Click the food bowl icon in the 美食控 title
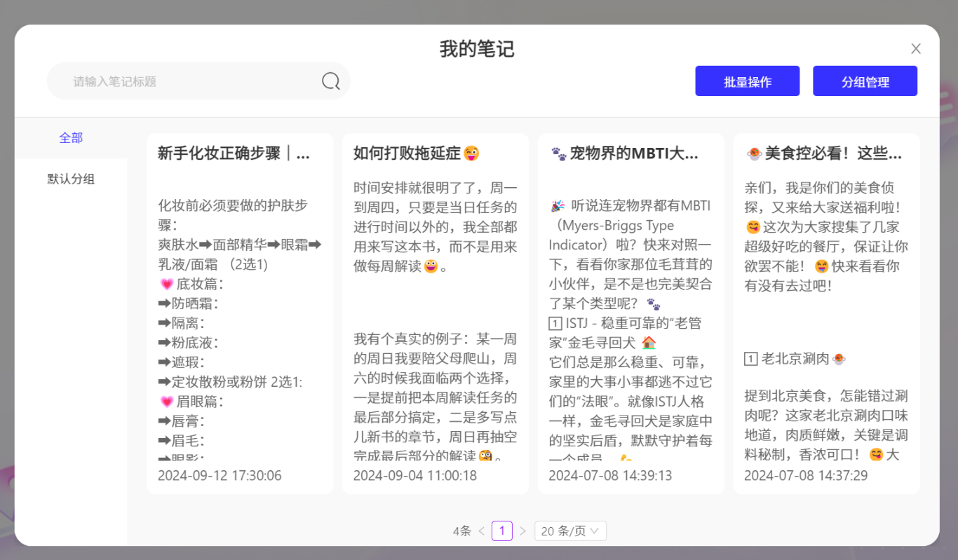The height and width of the screenshot is (560, 958). 754,153
